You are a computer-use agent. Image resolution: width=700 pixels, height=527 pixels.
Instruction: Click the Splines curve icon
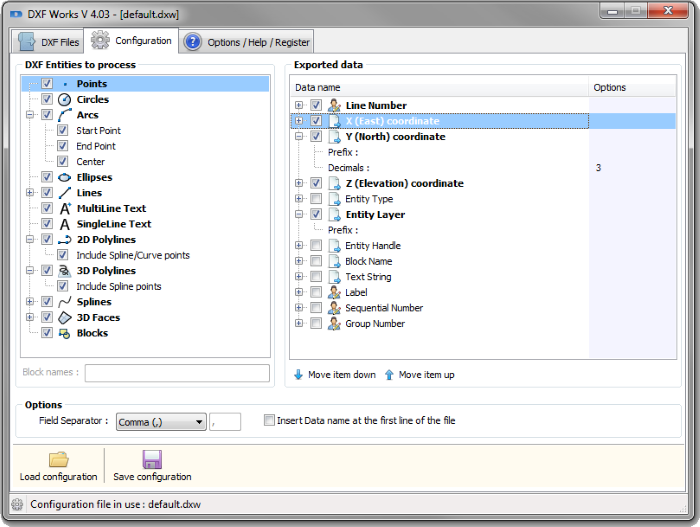point(65,302)
